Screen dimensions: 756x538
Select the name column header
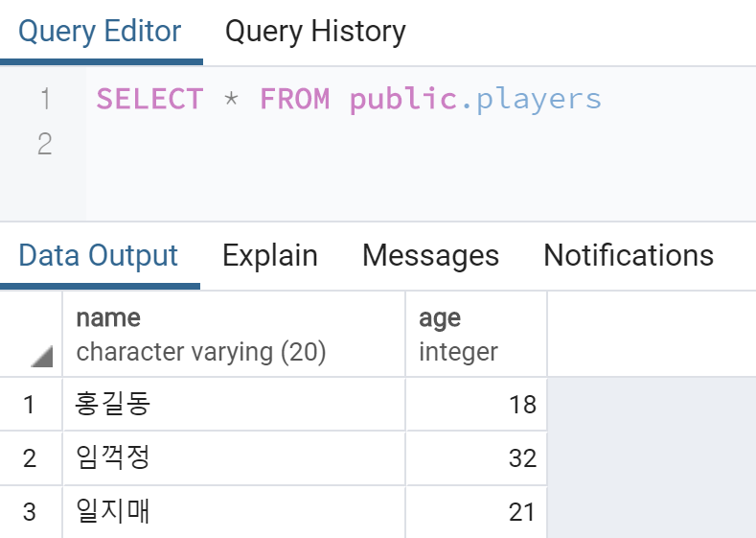point(234,335)
